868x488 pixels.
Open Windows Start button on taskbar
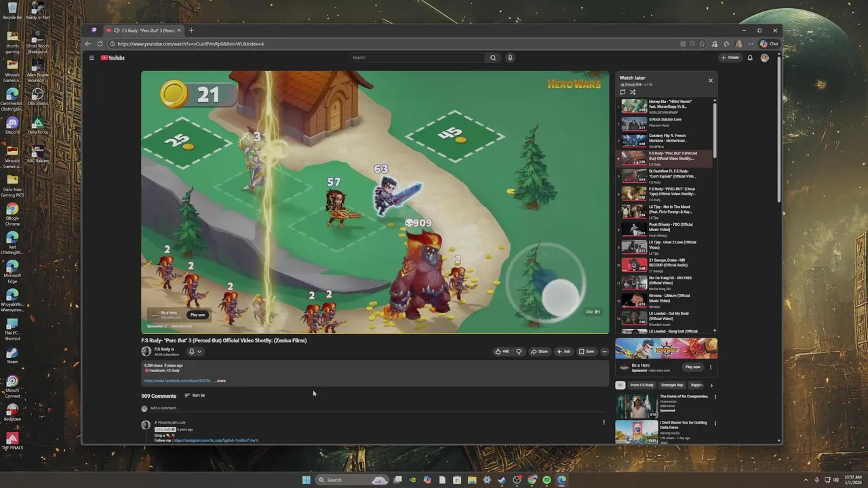307,480
